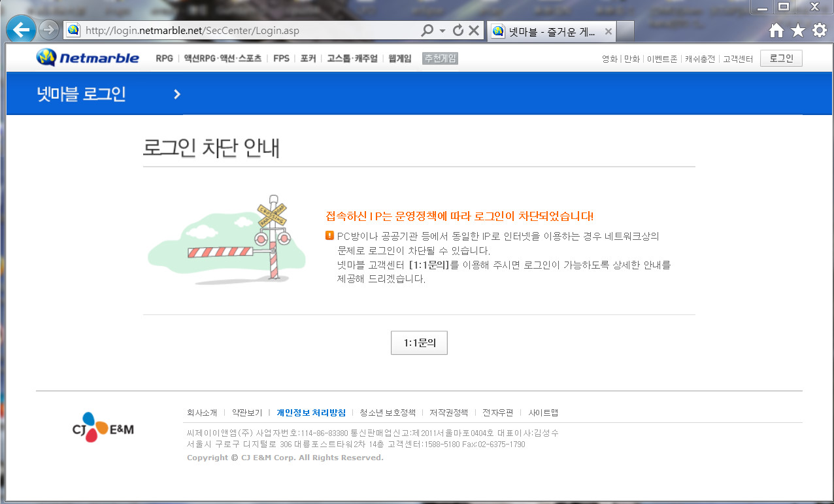
Task: Stop loading with the X icon
Action: pos(474,30)
